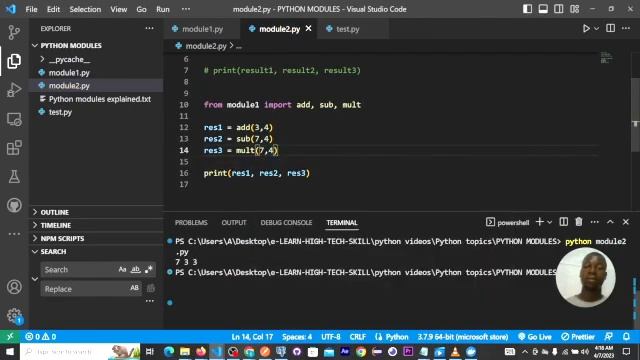Open the Accounts menu

pyautogui.click(x=14, y=287)
